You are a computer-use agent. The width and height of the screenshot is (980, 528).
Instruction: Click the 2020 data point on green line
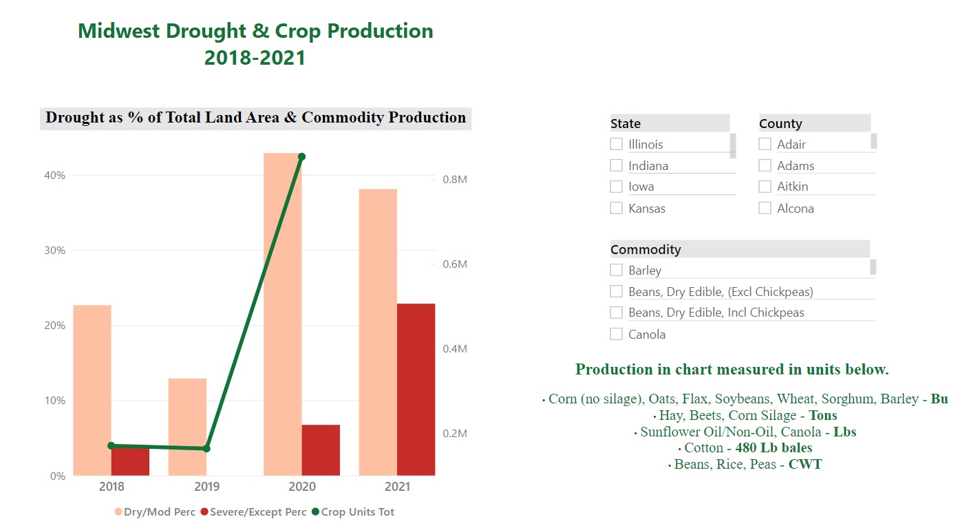pyautogui.click(x=301, y=157)
